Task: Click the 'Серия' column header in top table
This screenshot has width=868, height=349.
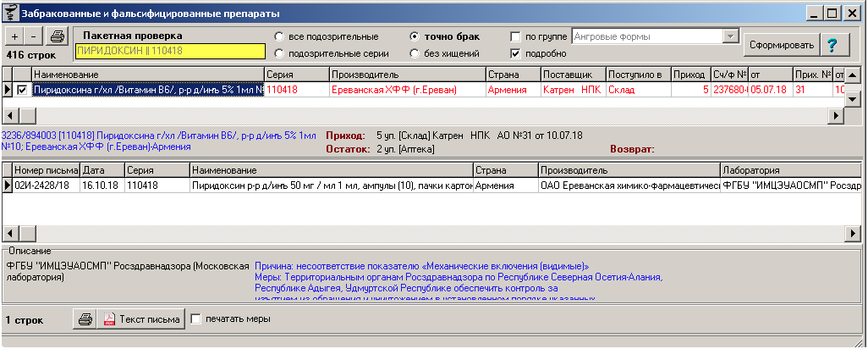Action: coord(296,75)
